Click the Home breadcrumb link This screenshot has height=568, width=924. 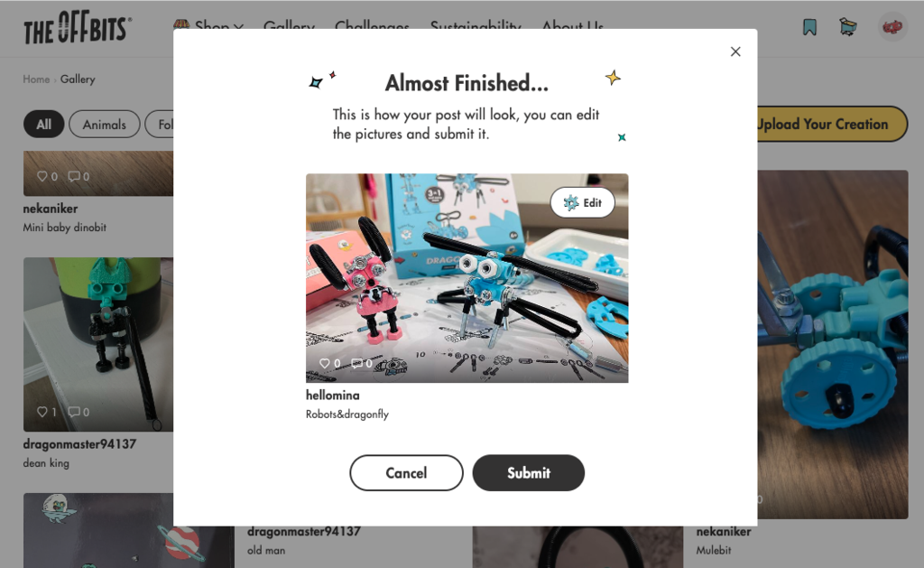tap(36, 79)
